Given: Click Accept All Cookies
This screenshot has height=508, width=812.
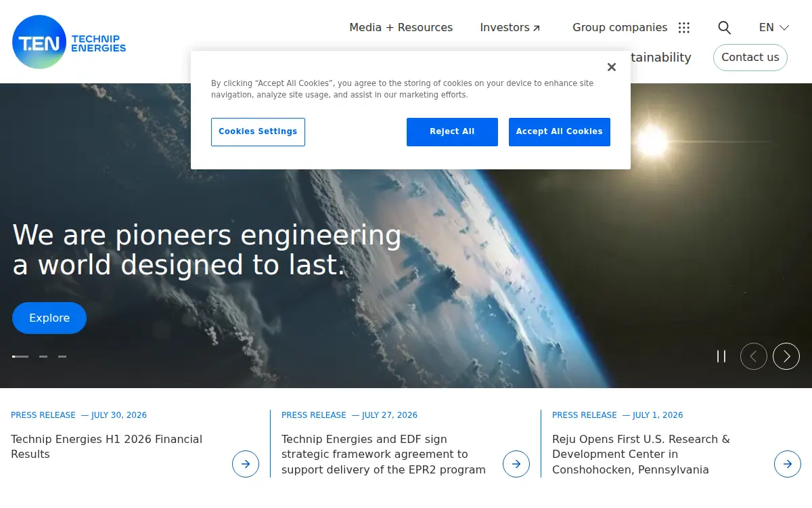Looking at the screenshot, I should pos(560,132).
